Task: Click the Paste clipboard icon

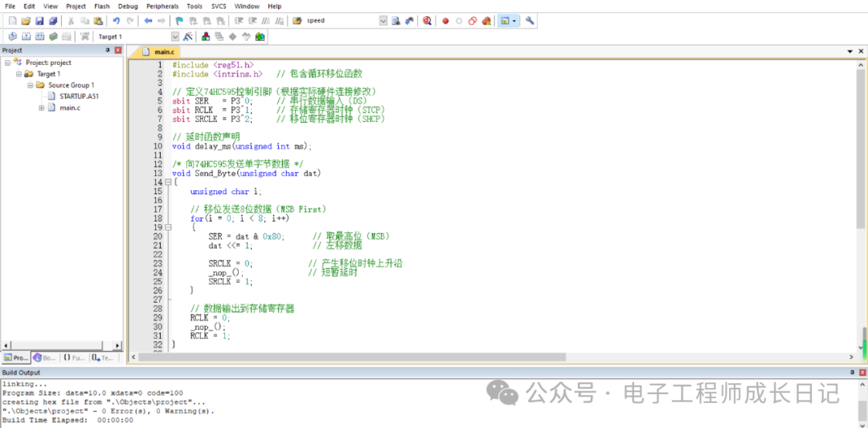Action: (98, 21)
